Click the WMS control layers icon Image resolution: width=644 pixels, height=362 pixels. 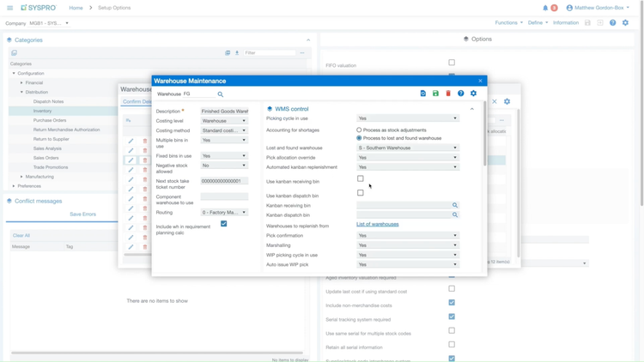(x=270, y=109)
